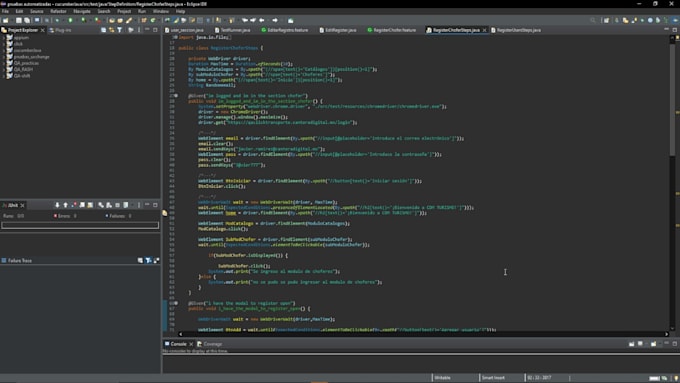Toggle Filter Stack Trace in Failure Trace
The width and height of the screenshot is (680, 383).
tap(148, 260)
